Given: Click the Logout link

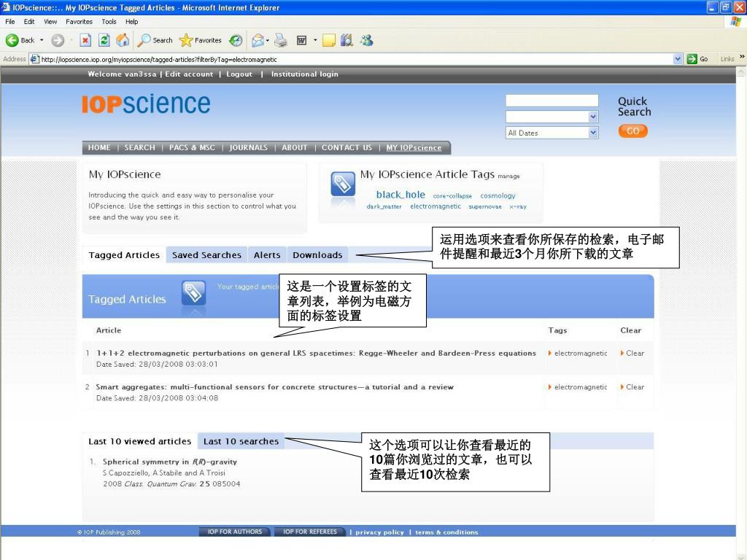Looking at the screenshot, I should click(239, 74).
